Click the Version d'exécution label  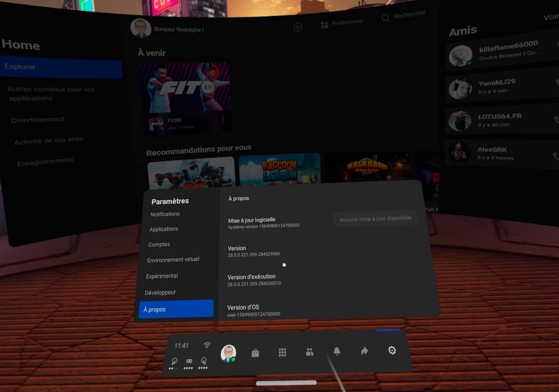tap(252, 277)
